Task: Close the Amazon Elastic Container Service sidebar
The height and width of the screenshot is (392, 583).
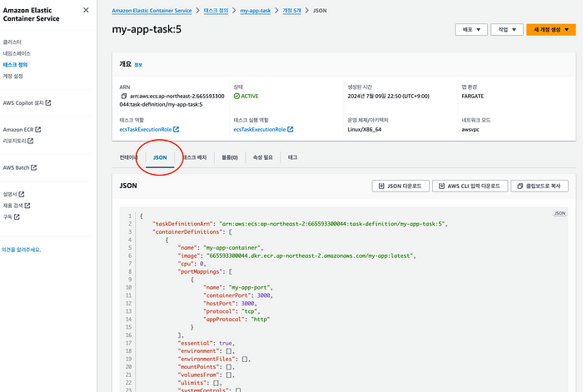Action: coord(86,10)
